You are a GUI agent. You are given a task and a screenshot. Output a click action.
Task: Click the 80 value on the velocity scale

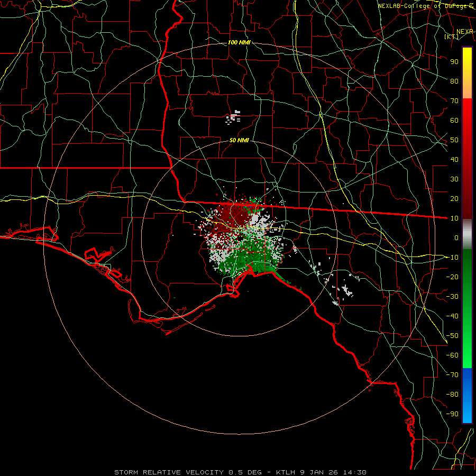coord(454,81)
